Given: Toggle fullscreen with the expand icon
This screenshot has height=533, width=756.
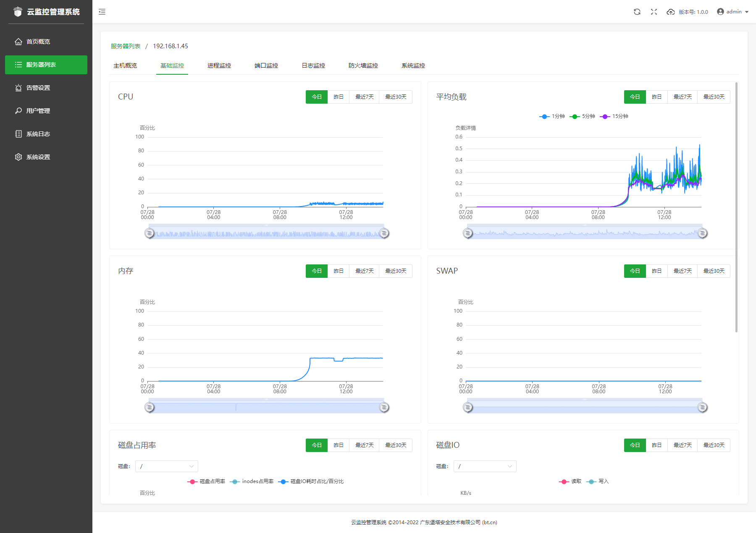Looking at the screenshot, I should pos(654,12).
